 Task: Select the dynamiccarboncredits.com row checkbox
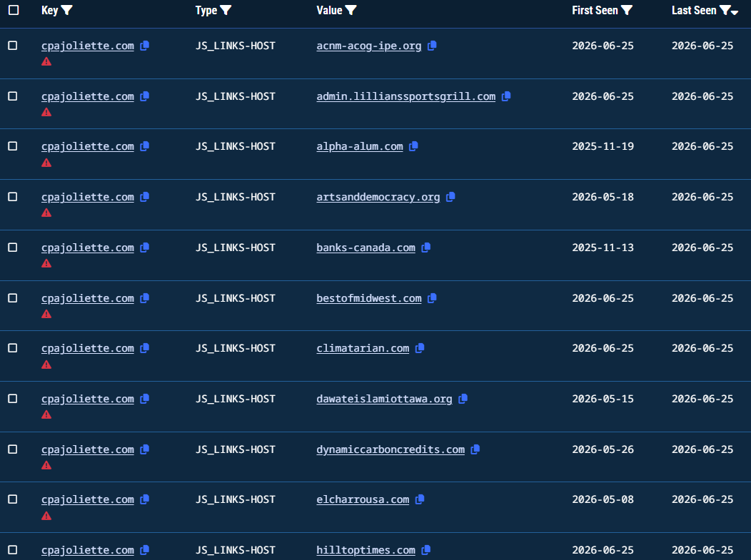pyautogui.click(x=13, y=449)
